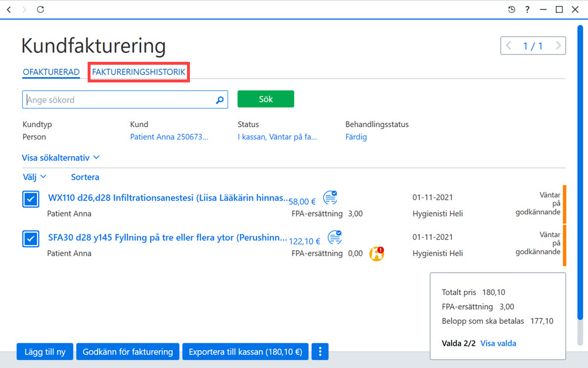Reload the page with the refresh icon
This screenshot has width=588, height=368.
click(40, 9)
